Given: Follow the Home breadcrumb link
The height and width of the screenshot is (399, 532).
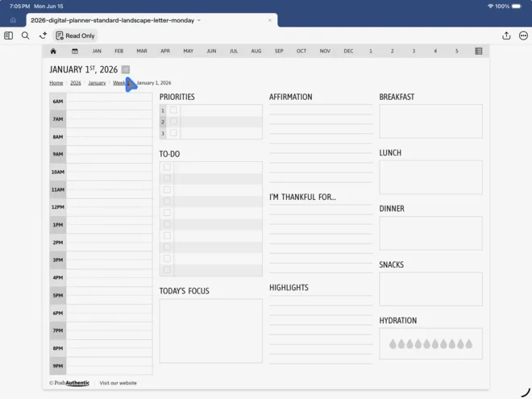Looking at the screenshot, I should tap(56, 83).
